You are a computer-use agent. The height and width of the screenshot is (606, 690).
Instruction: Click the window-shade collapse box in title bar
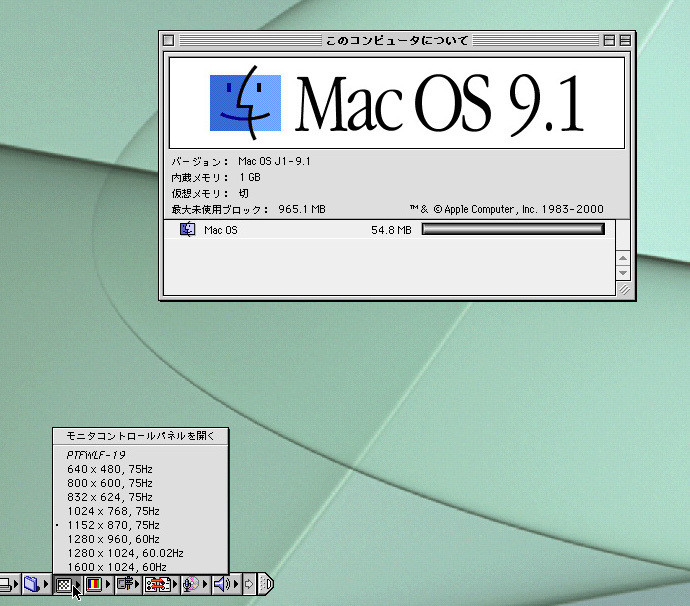pos(625,40)
